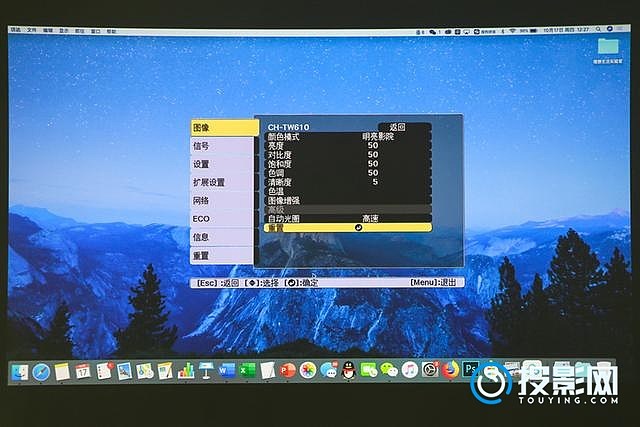This screenshot has height=427, width=640.
Task: Click the 明亮影院 color mode value
Action: coord(378,136)
